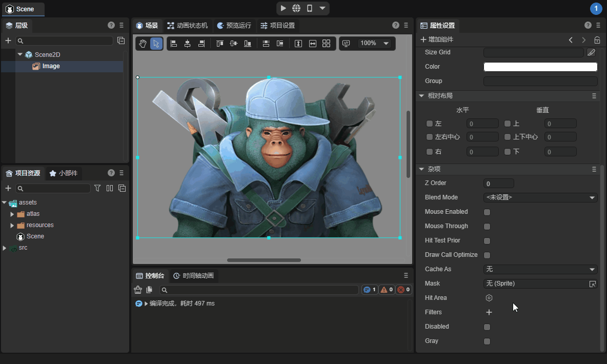Add a filter with the plus icon
This screenshot has height=364, width=607.
(489, 312)
